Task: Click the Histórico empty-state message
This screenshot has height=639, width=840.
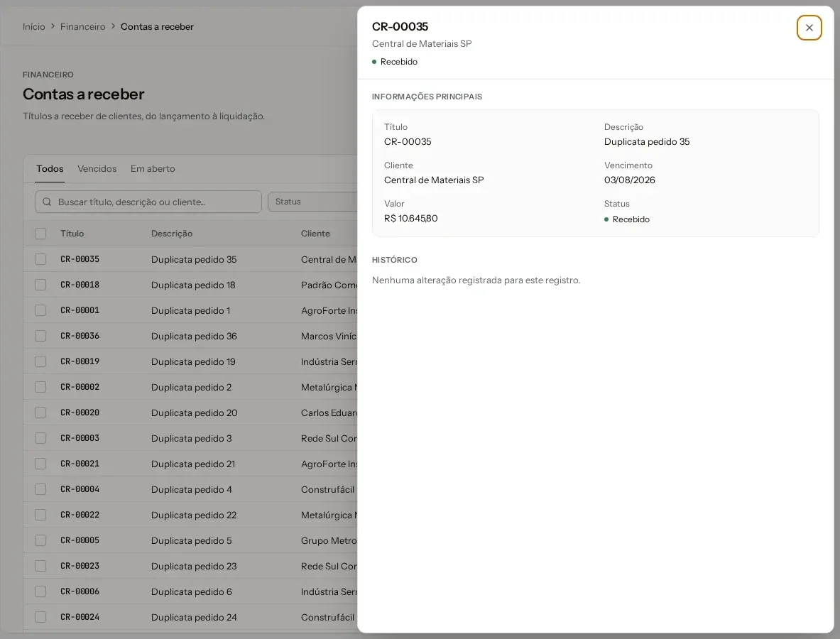Action: [x=476, y=280]
